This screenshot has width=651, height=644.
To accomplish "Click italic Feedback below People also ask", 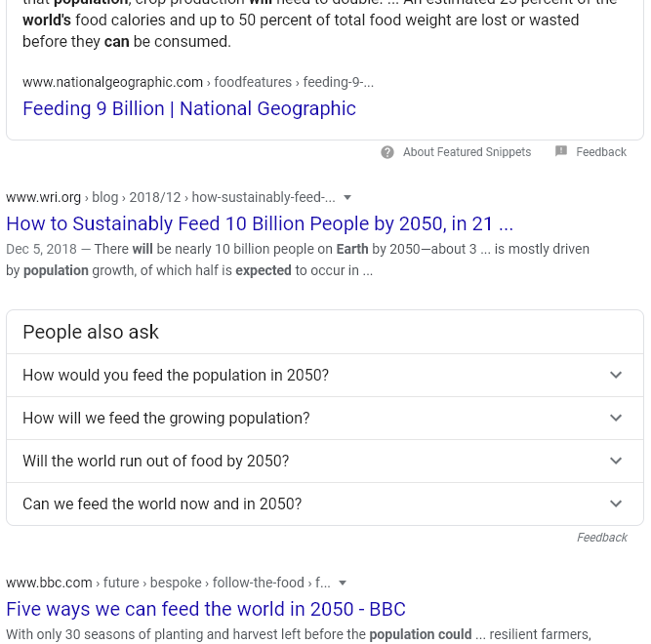I will [x=602, y=538].
